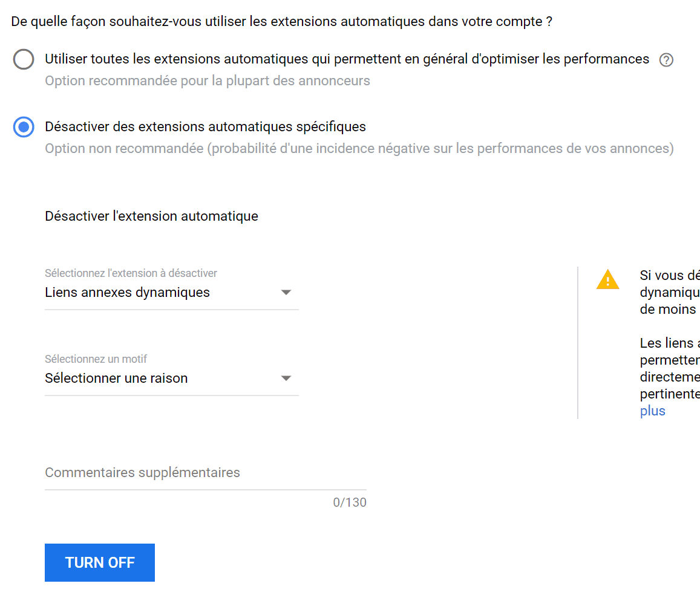The width and height of the screenshot is (700, 595).
Task: Focus the Commentaires supplémentaires text field
Action: point(205,473)
